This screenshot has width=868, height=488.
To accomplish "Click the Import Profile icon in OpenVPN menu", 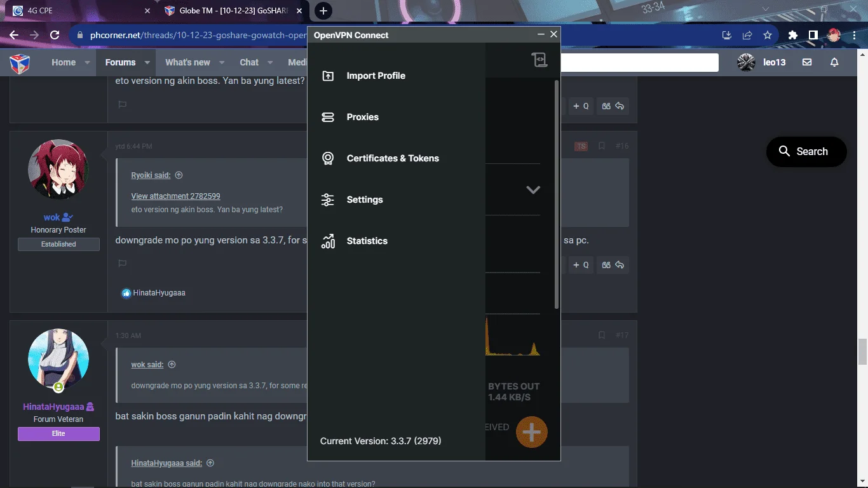I will (328, 76).
